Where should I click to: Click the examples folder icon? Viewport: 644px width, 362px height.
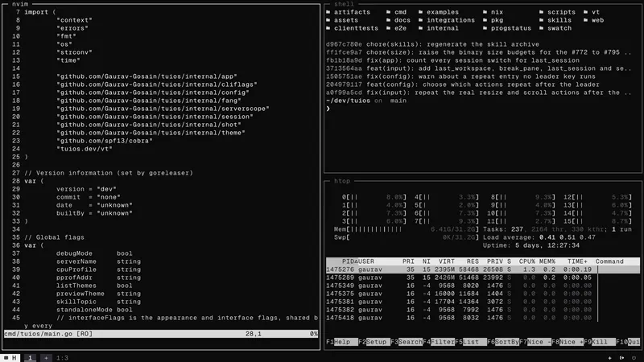[x=420, y=12]
